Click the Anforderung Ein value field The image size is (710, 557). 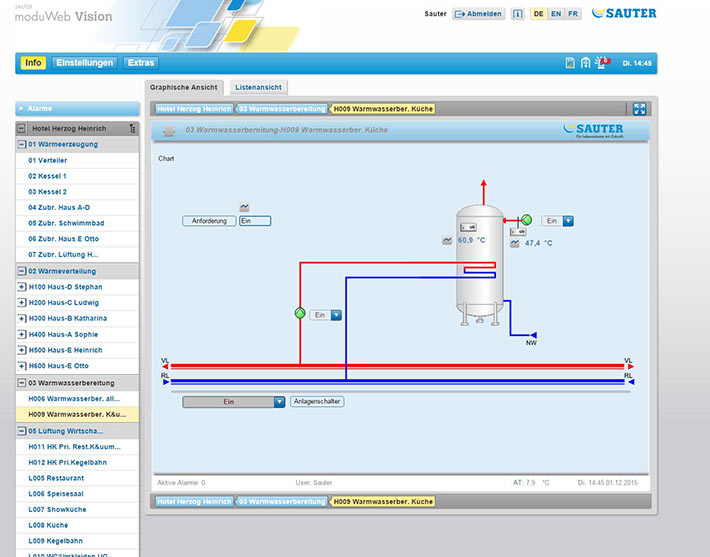click(255, 221)
